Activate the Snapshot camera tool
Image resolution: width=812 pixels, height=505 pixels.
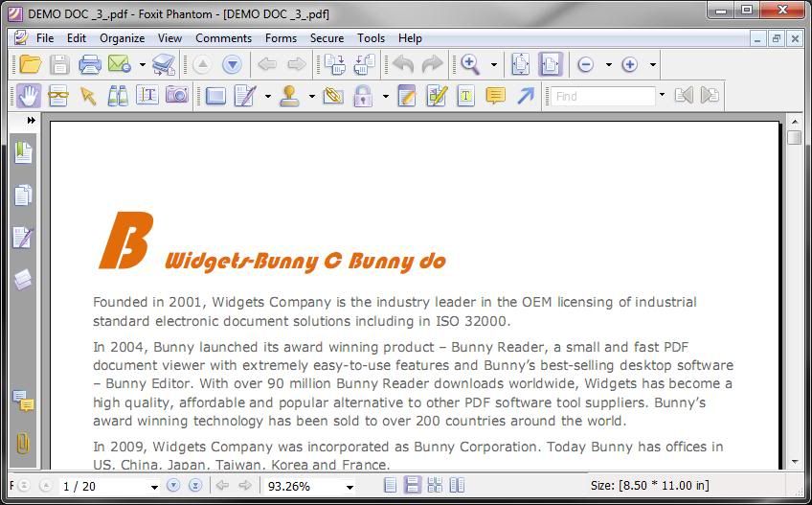click(176, 96)
